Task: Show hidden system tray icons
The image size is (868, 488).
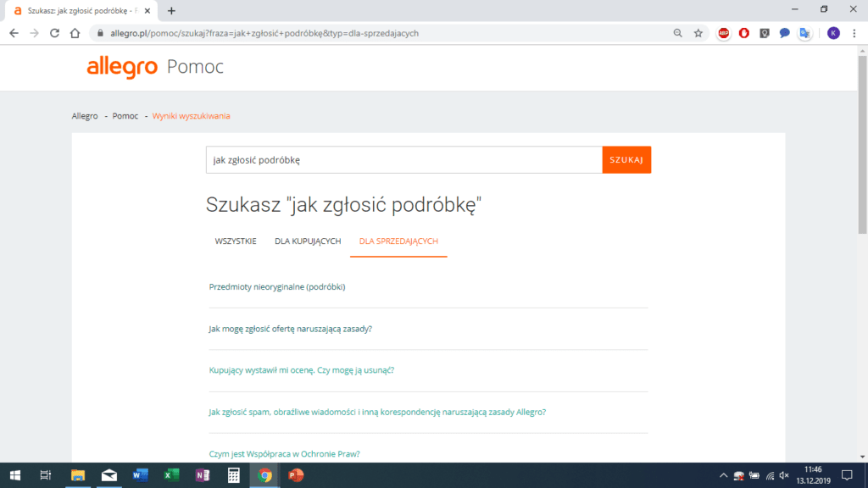Action: 723,475
